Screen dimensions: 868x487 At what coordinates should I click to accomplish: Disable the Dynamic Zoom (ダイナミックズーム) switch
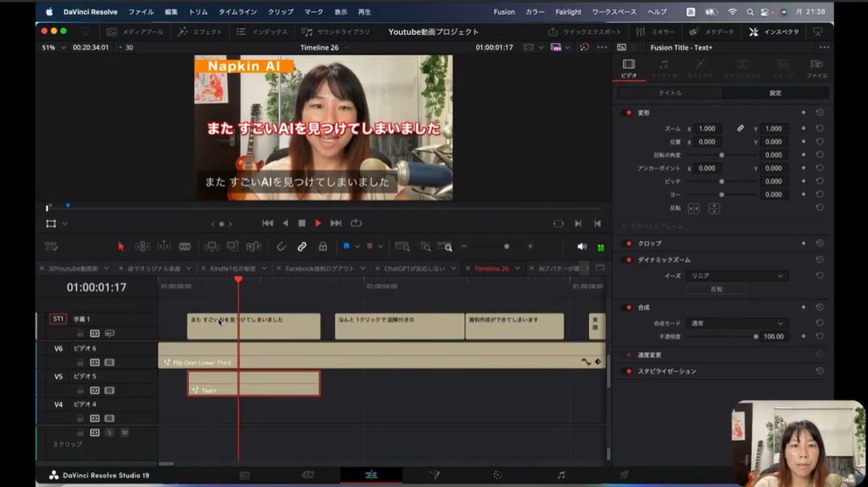(x=628, y=259)
